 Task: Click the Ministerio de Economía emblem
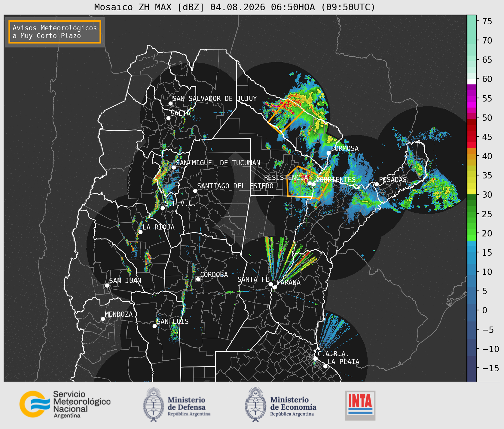256,404
